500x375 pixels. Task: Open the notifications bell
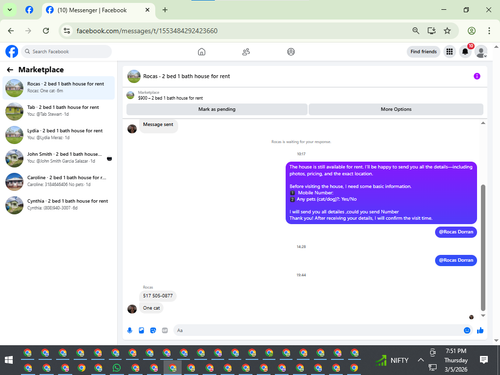(x=465, y=52)
